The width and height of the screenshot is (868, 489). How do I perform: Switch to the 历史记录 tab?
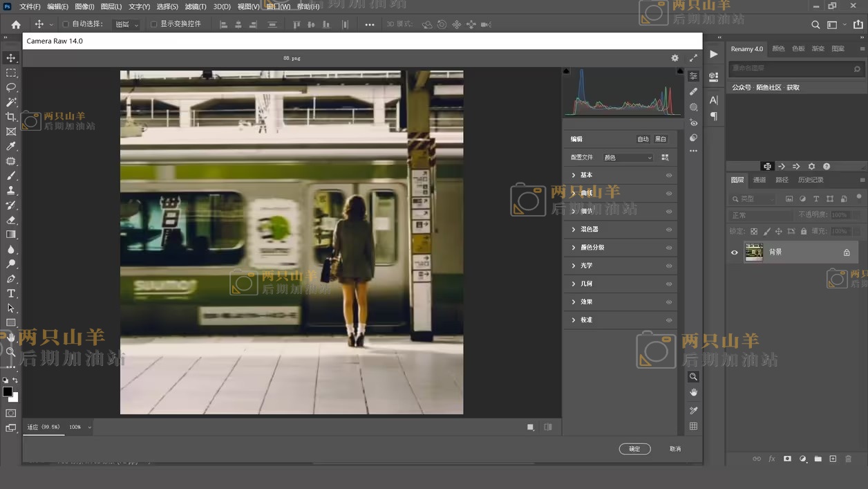click(x=811, y=180)
